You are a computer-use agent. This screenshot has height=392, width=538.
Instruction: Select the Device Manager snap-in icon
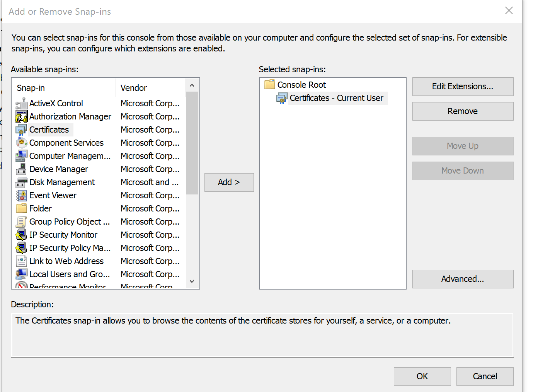22,169
